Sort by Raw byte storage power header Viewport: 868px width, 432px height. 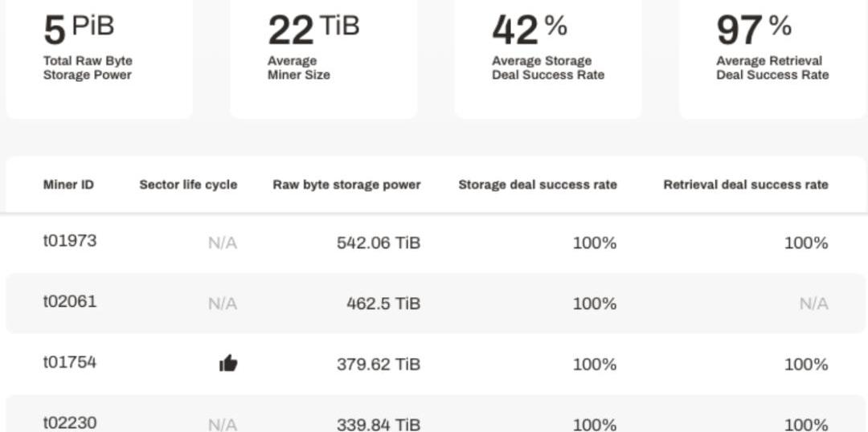[x=346, y=185]
